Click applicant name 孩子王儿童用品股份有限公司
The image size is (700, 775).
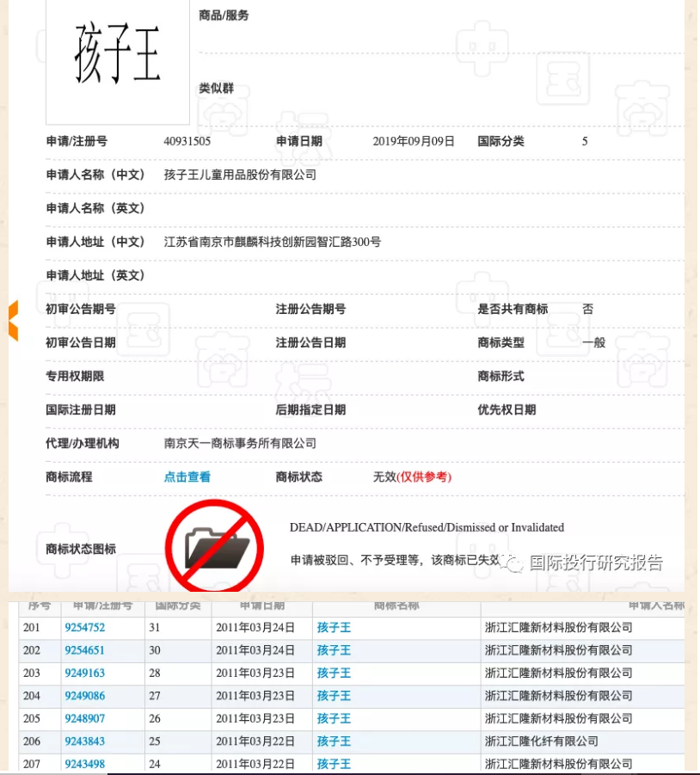[x=240, y=175]
